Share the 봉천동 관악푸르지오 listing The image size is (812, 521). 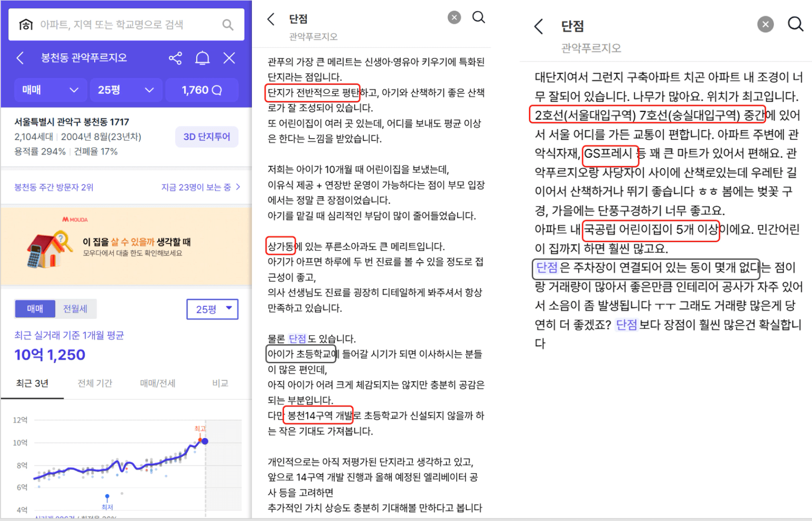coord(175,58)
